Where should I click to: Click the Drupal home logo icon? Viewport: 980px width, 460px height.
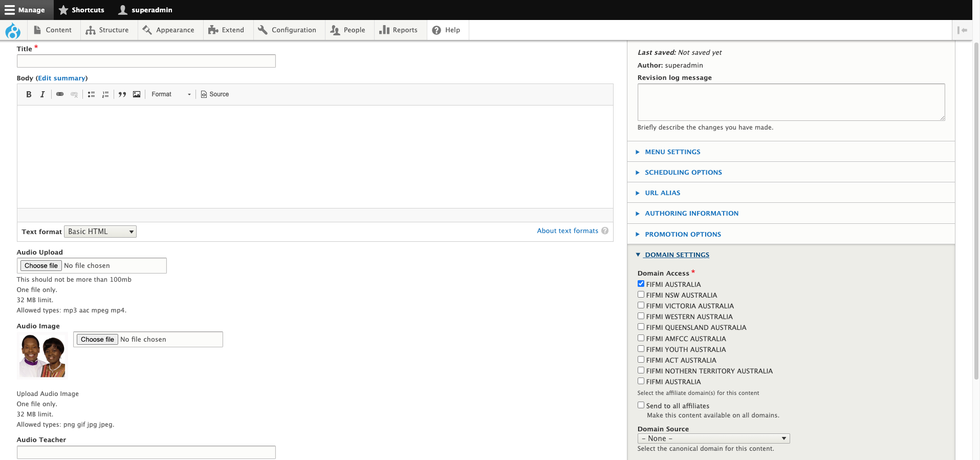coord(13,31)
